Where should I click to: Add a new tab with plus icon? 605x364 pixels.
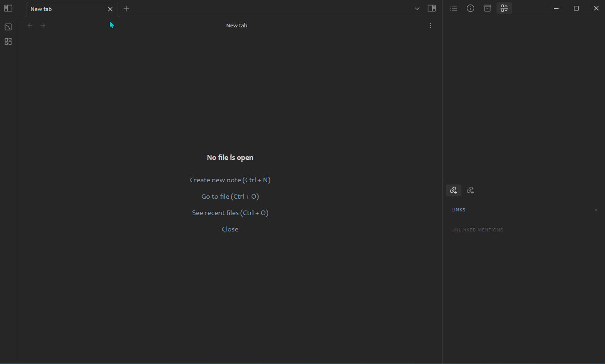pyautogui.click(x=126, y=9)
